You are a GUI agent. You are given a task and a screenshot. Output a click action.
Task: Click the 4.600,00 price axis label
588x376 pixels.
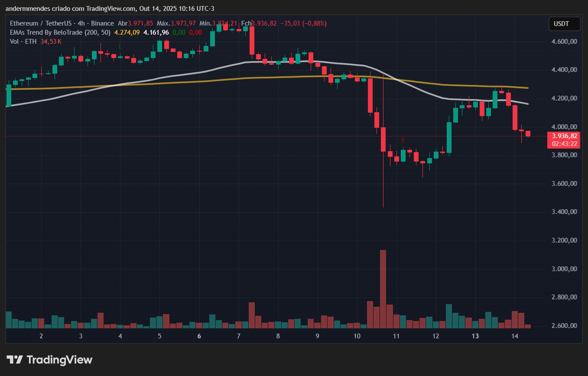click(563, 42)
